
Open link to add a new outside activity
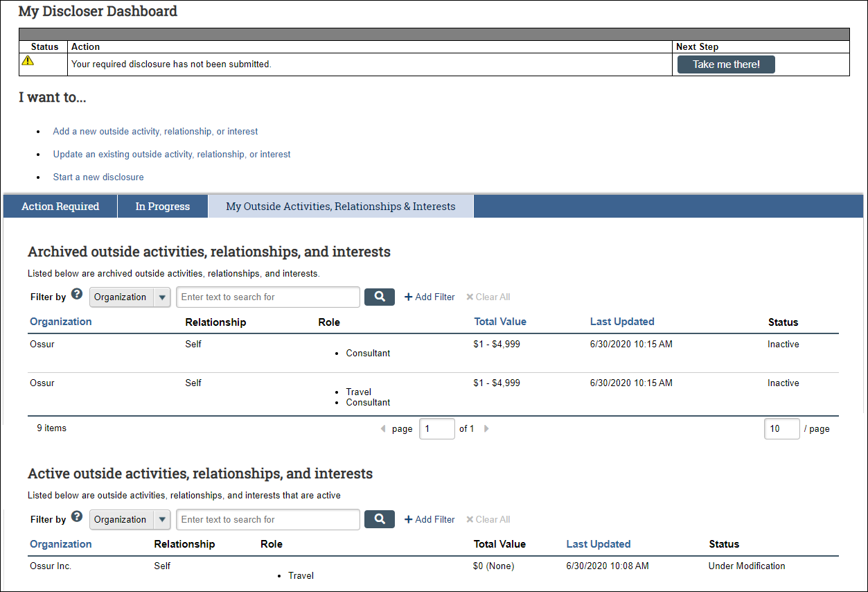[154, 131]
